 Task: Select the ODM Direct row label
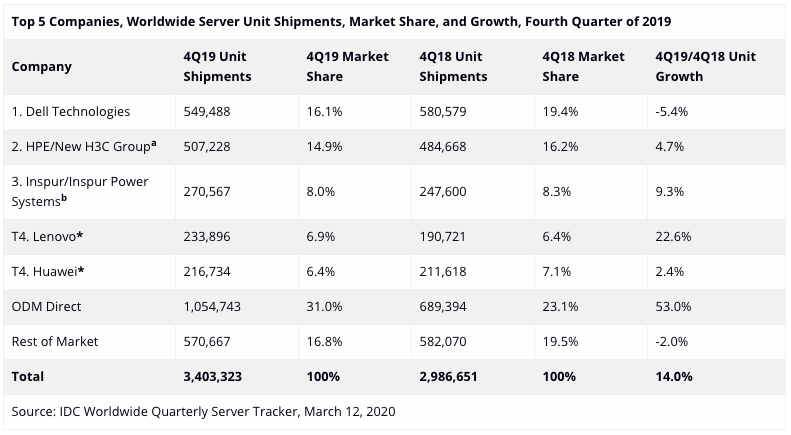pos(49,307)
